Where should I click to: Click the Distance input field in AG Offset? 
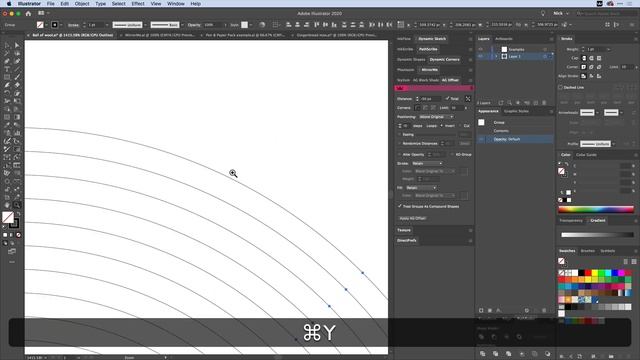(x=430, y=99)
